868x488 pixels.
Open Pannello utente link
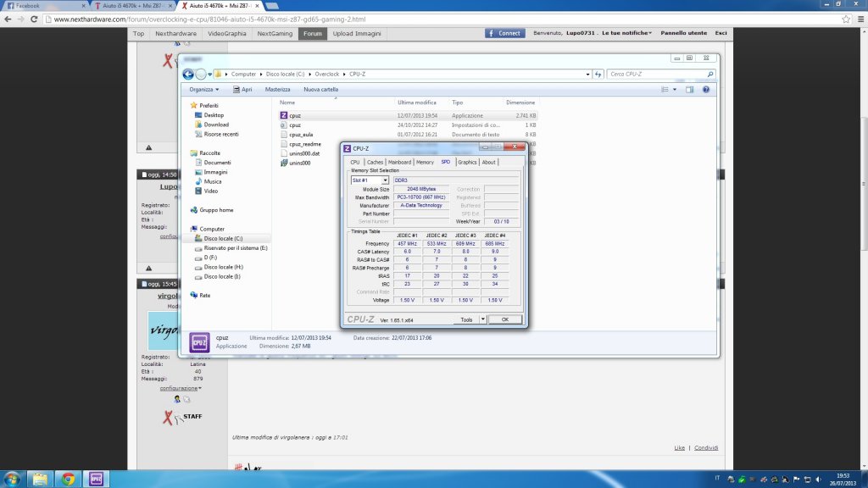click(x=684, y=33)
